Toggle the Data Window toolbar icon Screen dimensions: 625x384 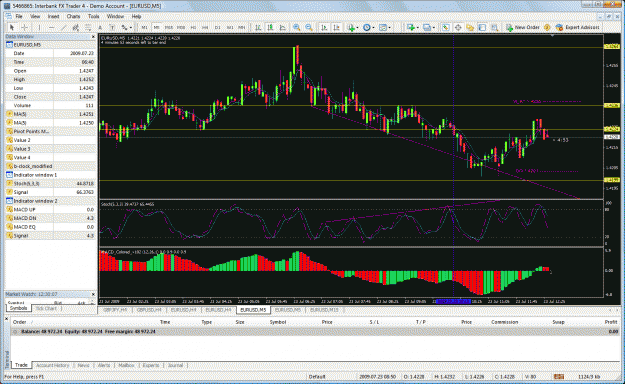tap(458, 28)
